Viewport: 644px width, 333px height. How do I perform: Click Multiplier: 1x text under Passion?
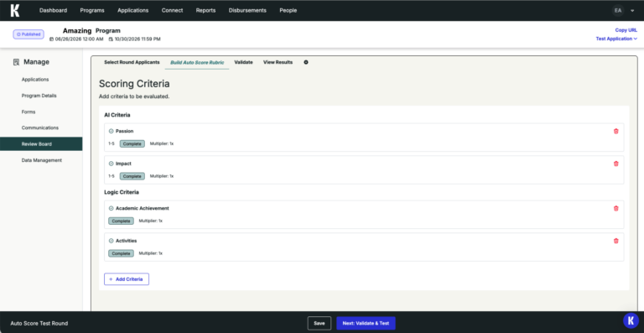[x=161, y=143]
